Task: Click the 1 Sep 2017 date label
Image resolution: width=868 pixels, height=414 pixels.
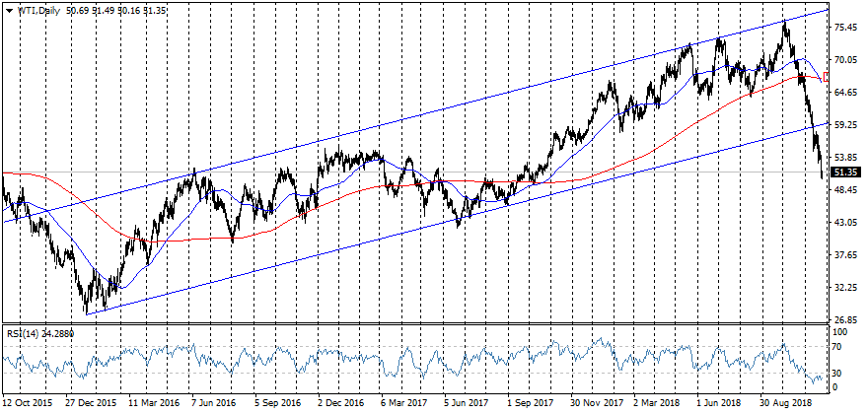Action: pyautogui.click(x=532, y=404)
